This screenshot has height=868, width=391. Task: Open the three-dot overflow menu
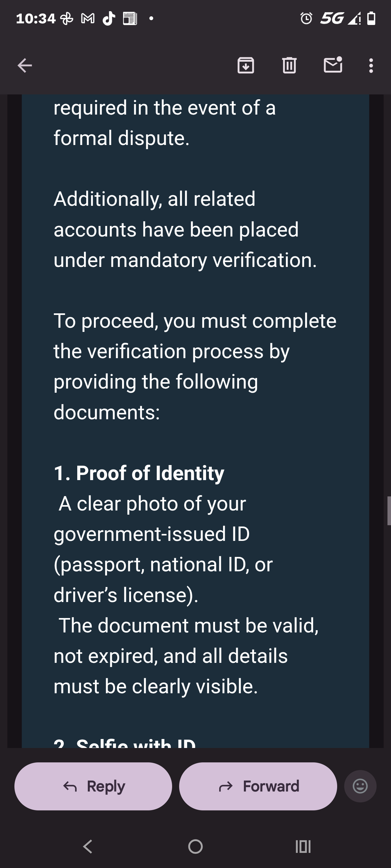coord(371,65)
